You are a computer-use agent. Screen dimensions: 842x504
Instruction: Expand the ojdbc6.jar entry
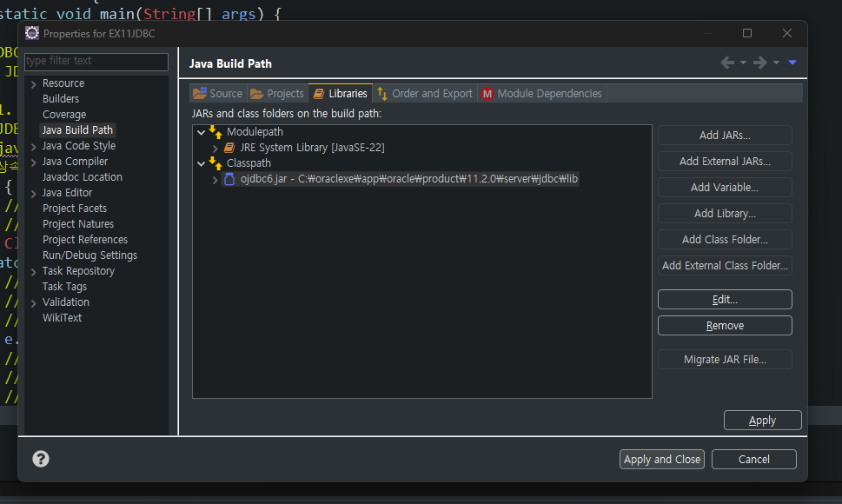click(215, 180)
